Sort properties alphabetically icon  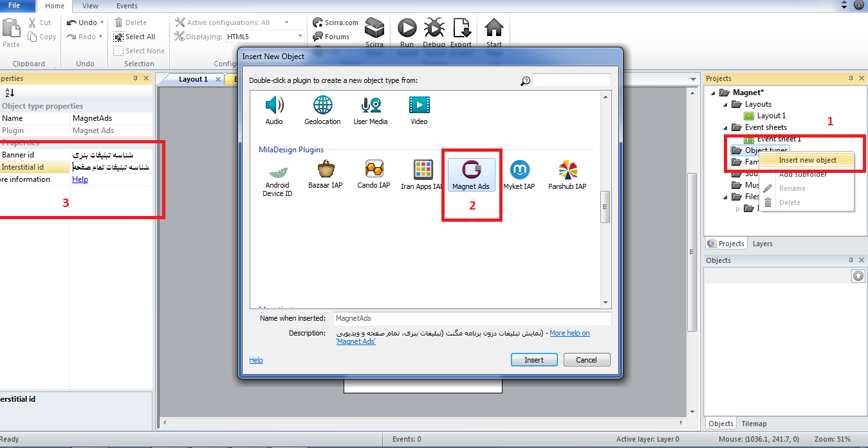(10, 93)
